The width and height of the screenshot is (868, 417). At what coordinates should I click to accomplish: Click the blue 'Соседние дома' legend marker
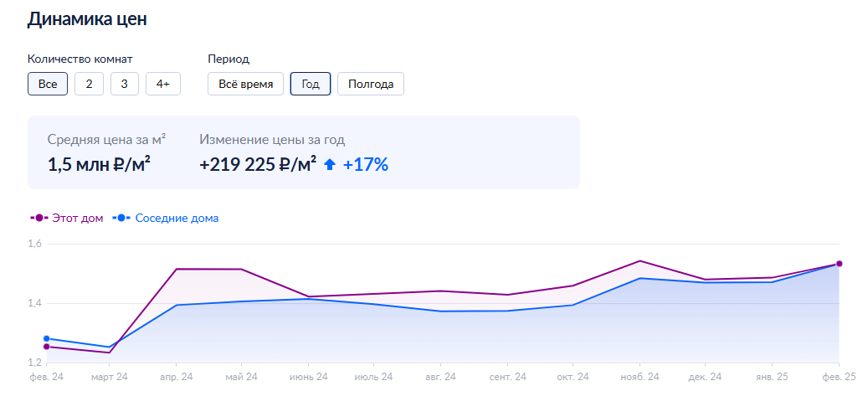121,219
